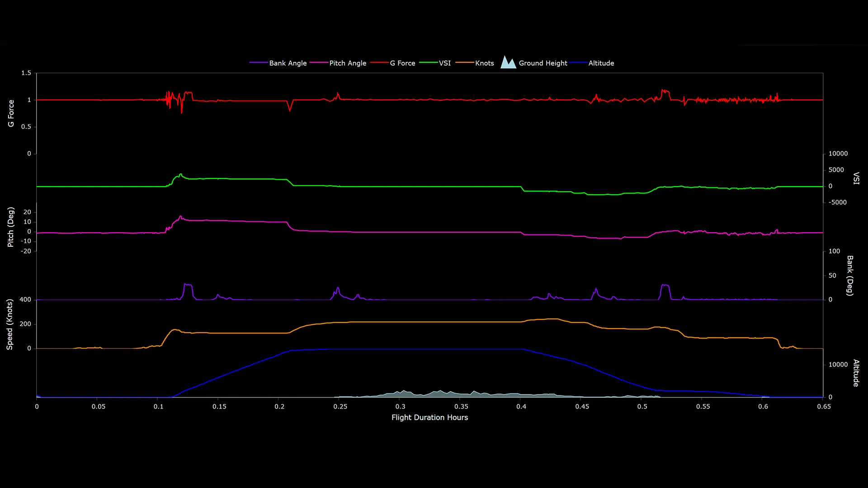Click the purple Bank Angle legend line marker
868x488 pixels.
tap(258, 63)
